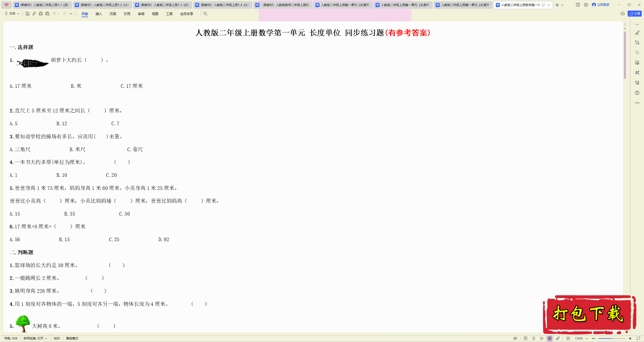Switch to document tab 上册1.2
The image size is (644, 342).
tap(102, 5)
